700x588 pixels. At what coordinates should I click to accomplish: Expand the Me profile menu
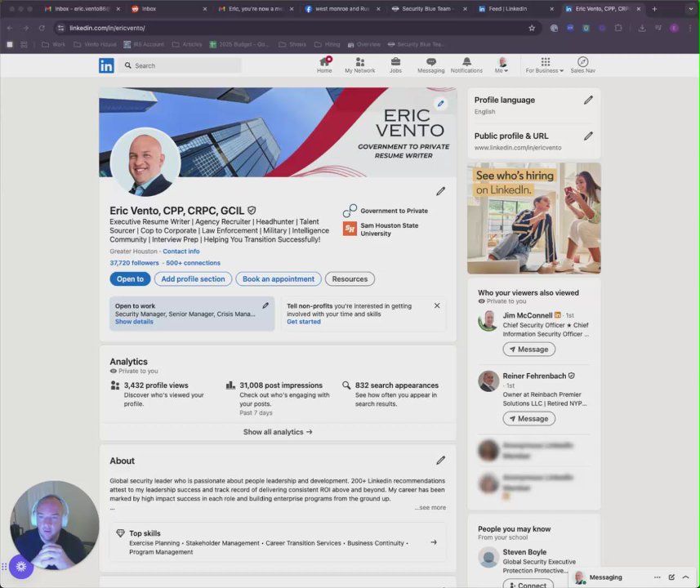pyautogui.click(x=502, y=65)
